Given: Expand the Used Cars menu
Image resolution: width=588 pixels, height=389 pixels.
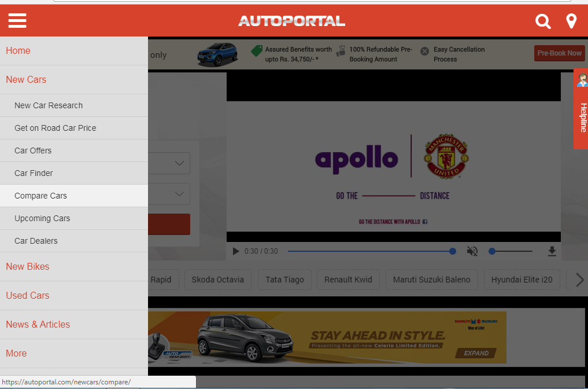Looking at the screenshot, I should point(74,295).
